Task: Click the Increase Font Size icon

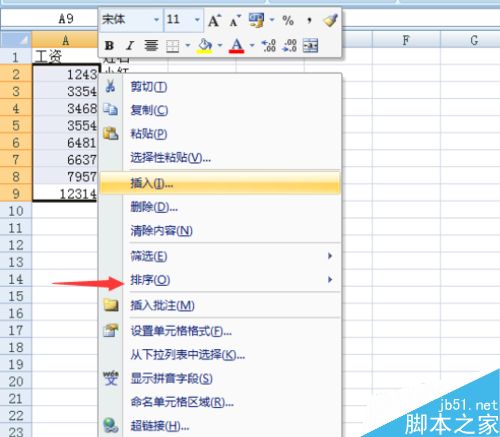Action: pyautogui.click(x=214, y=21)
